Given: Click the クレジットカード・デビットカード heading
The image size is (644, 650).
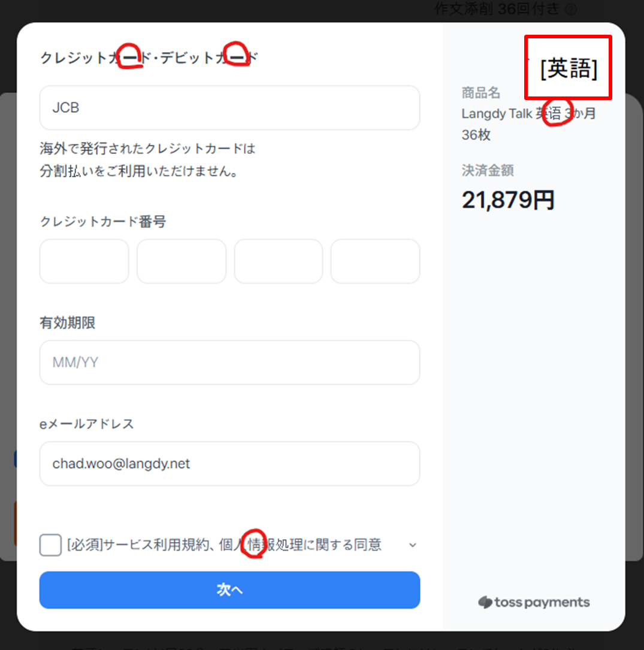Looking at the screenshot, I should (x=149, y=58).
